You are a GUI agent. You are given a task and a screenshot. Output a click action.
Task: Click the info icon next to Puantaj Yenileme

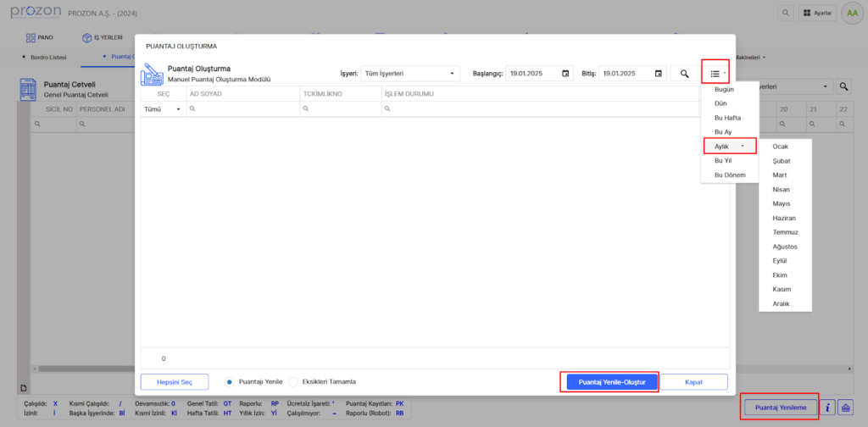(x=827, y=408)
